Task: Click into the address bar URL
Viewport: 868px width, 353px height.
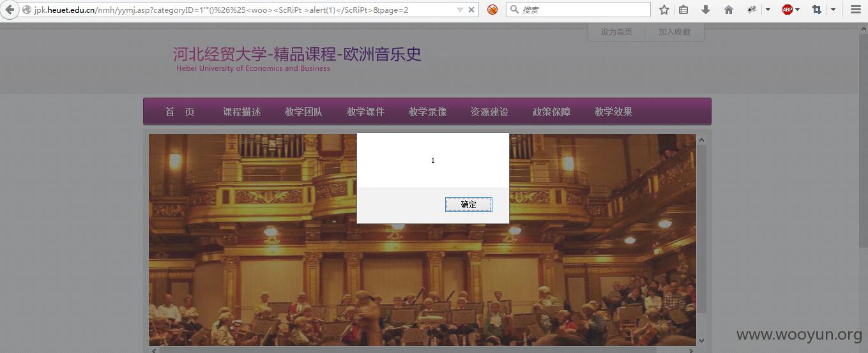Action: coord(221,10)
